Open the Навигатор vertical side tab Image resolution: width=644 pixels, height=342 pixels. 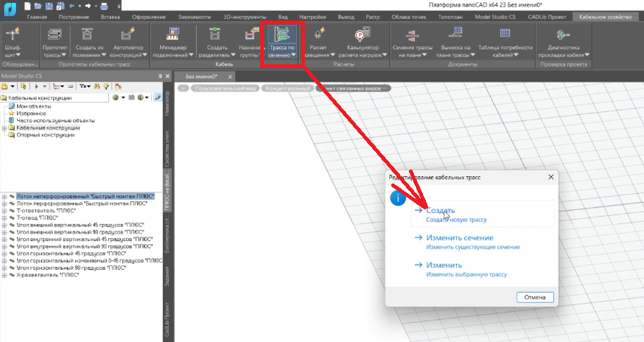coord(167,103)
